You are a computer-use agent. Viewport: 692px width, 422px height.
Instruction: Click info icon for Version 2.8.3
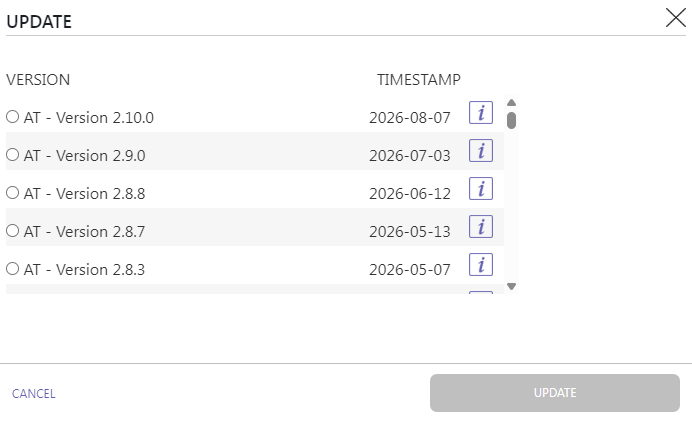pyautogui.click(x=481, y=264)
